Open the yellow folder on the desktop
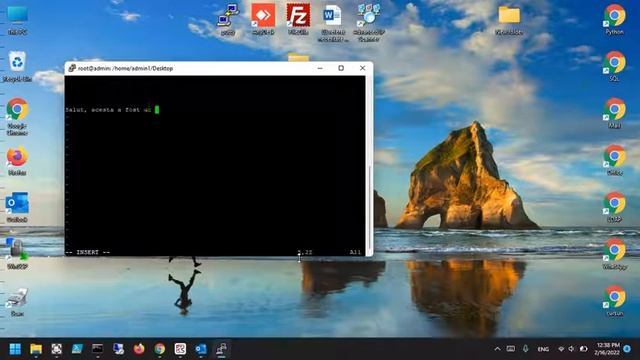640x360 pixels. click(509, 20)
